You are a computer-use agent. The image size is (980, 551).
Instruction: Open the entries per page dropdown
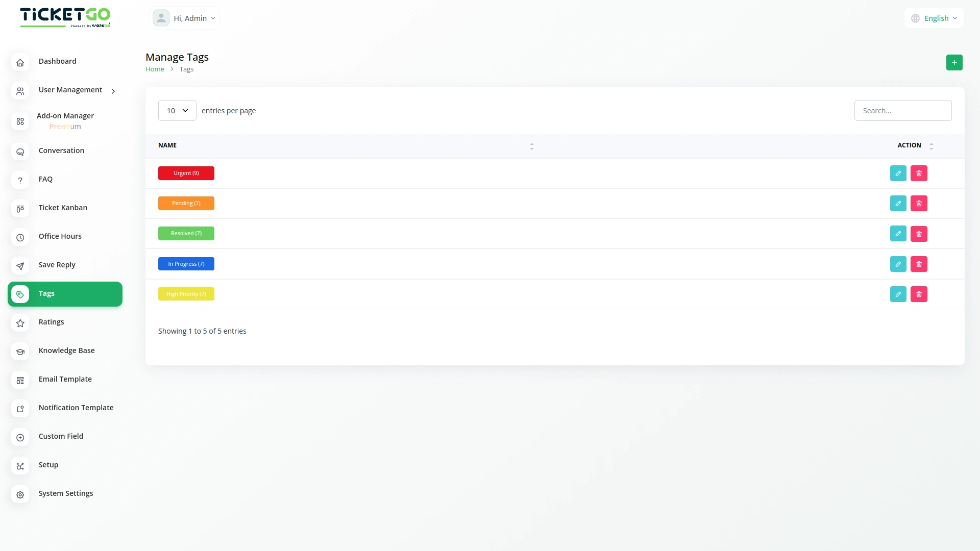click(x=177, y=111)
